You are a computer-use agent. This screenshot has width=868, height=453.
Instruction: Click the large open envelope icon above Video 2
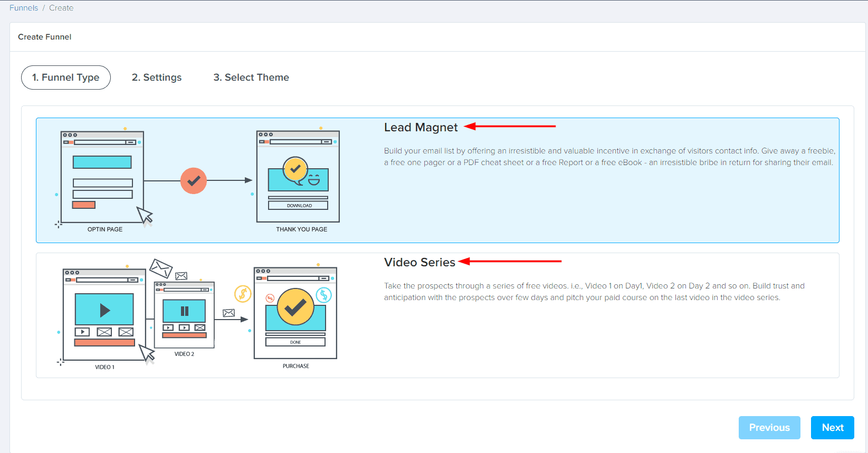click(x=161, y=268)
